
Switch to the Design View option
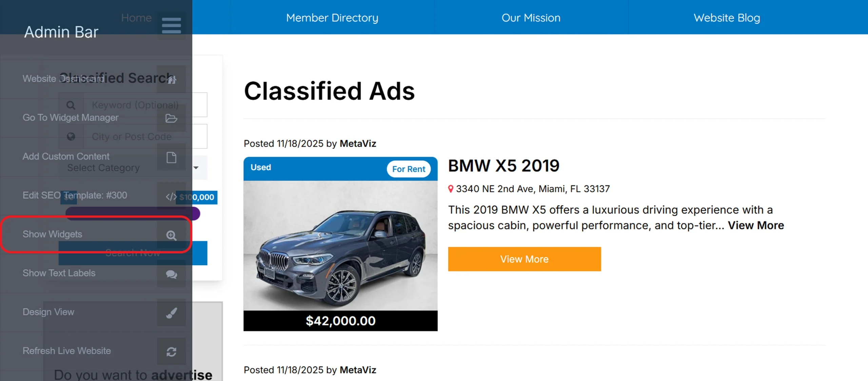48,312
